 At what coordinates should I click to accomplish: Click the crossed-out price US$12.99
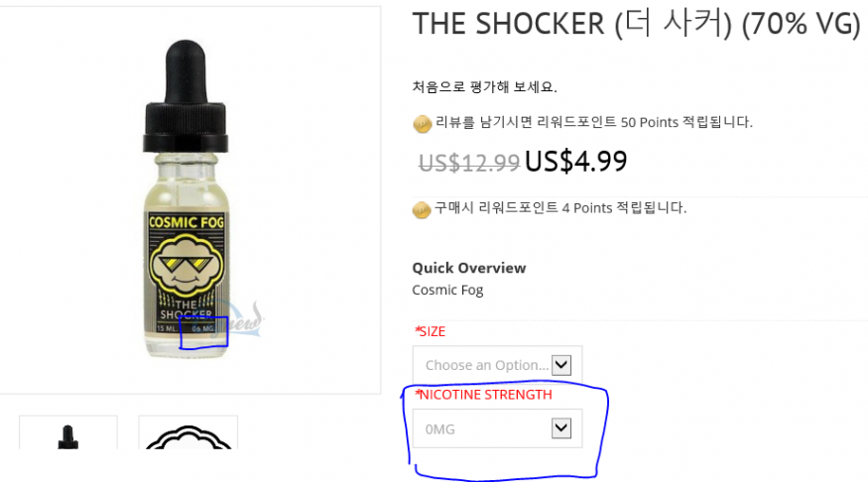pos(469,163)
